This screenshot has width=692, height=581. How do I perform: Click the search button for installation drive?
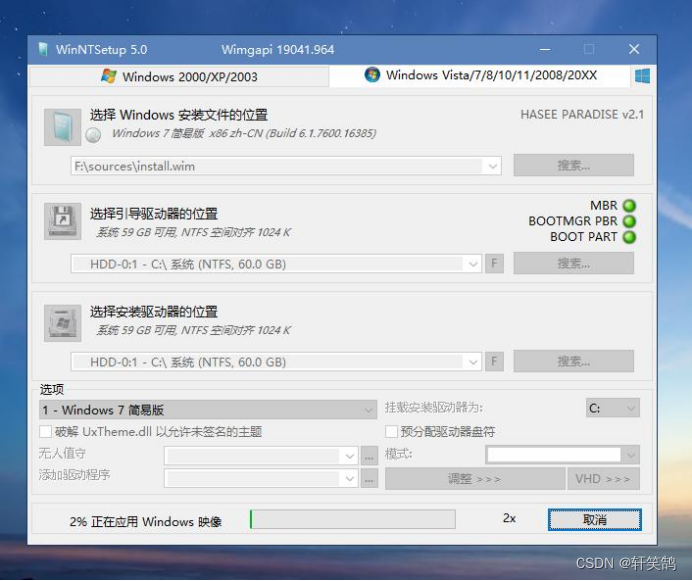click(574, 361)
